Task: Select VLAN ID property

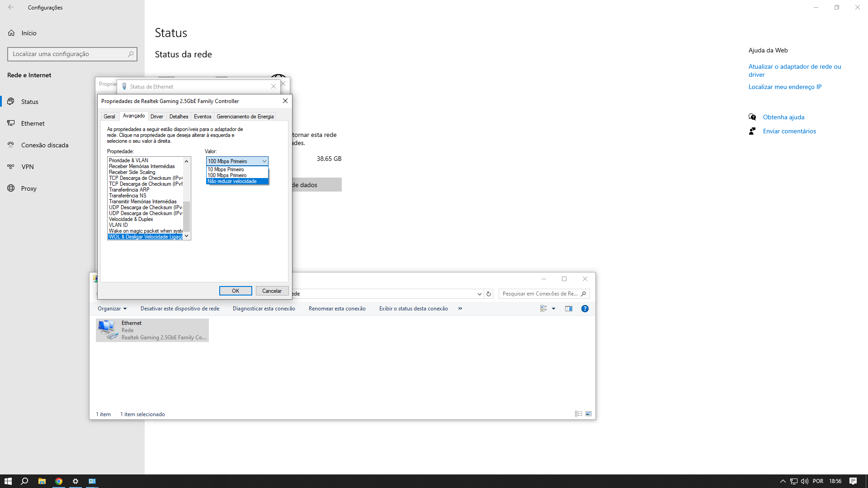Action: (118, 225)
